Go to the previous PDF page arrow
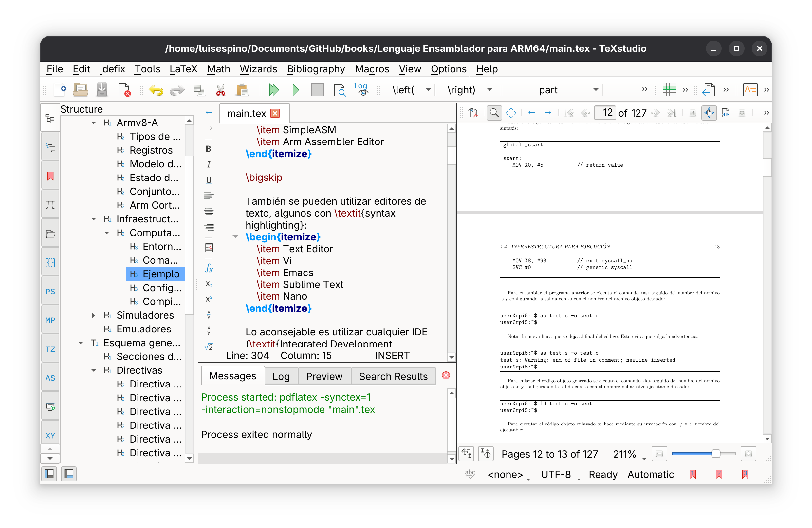 point(585,113)
